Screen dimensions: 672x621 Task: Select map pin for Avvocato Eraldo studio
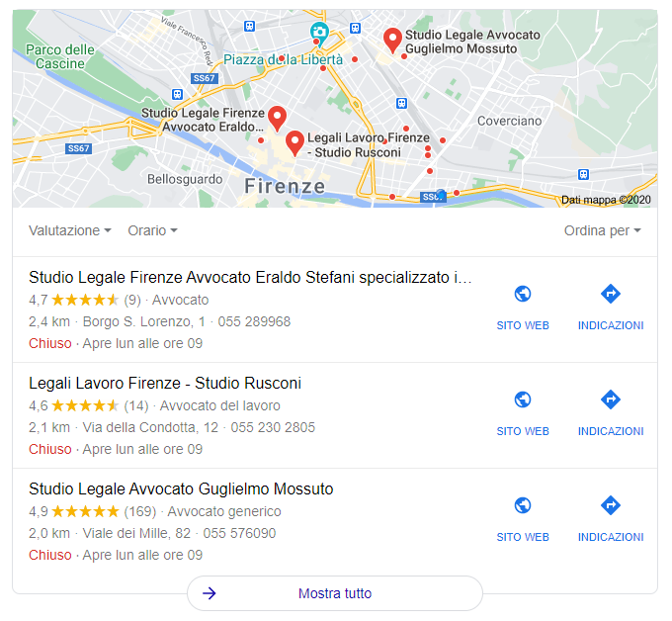(x=278, y=119)
